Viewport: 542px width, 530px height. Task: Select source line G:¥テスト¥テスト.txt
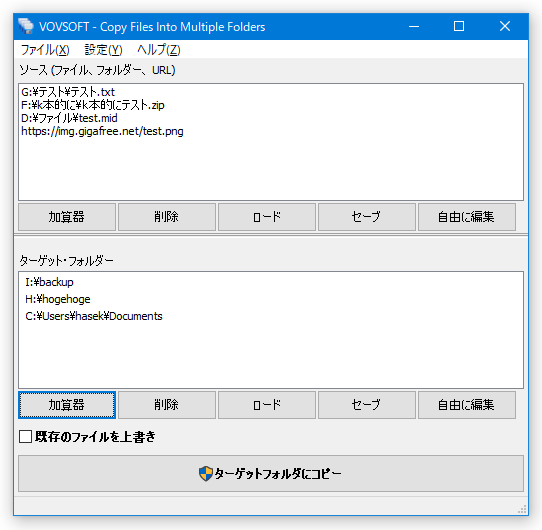68,92
